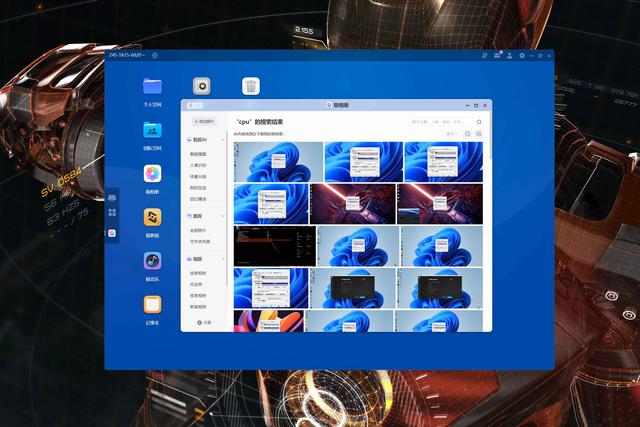Screen dimensions: 640x427
Task: Select 智能搜索 in the album sidebar
Action: coord(198,154)
